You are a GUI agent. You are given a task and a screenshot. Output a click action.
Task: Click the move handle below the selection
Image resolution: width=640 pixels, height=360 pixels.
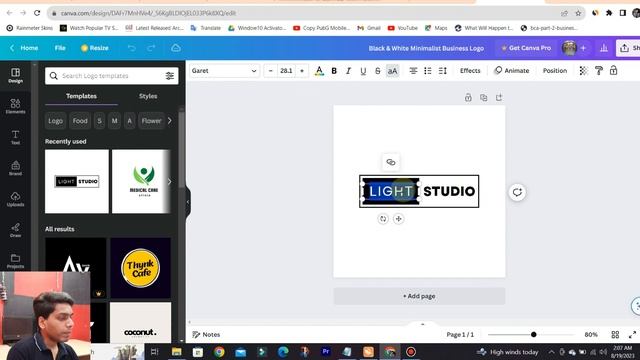398,219
